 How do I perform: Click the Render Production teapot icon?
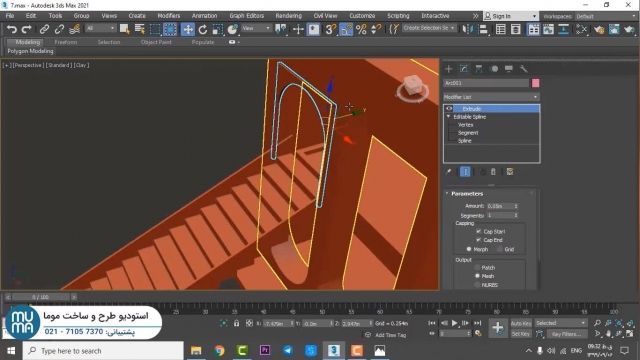pos(629,29)
